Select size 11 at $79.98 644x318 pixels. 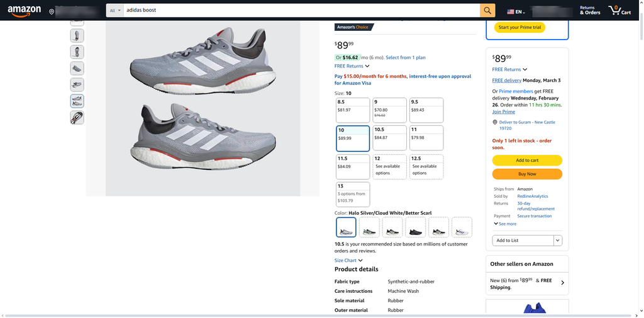pyautogui.click(x=426, y=139)
